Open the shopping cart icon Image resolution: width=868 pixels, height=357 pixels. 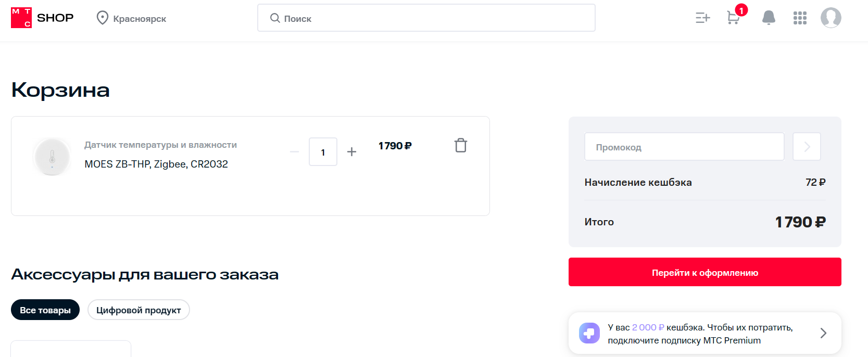coord(734,18)
